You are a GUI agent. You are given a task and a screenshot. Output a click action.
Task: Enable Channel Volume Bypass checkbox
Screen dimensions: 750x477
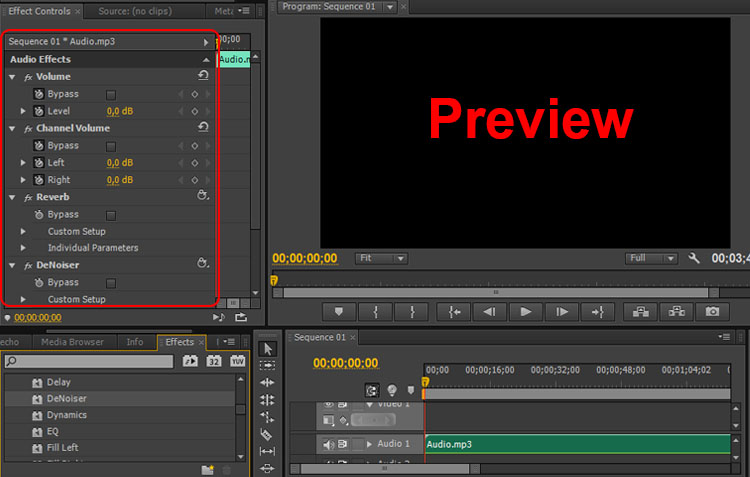111,146
